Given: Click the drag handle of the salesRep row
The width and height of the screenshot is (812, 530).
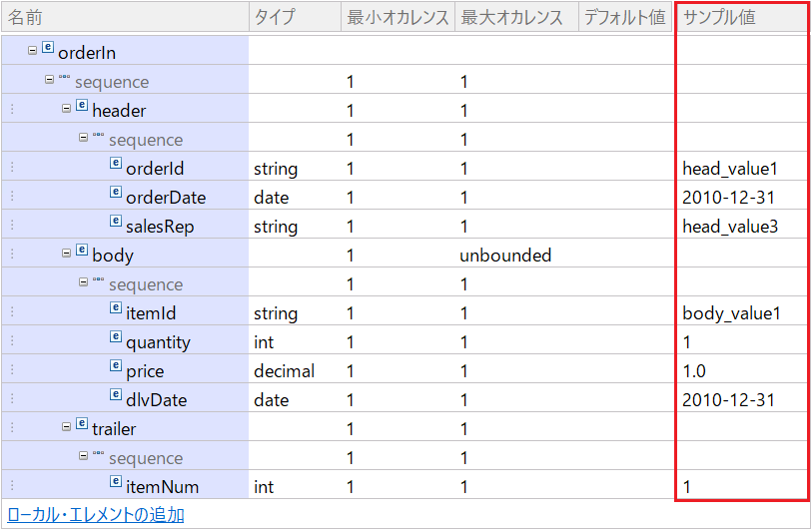Looking at the screenshot, I should pos(12,225).
